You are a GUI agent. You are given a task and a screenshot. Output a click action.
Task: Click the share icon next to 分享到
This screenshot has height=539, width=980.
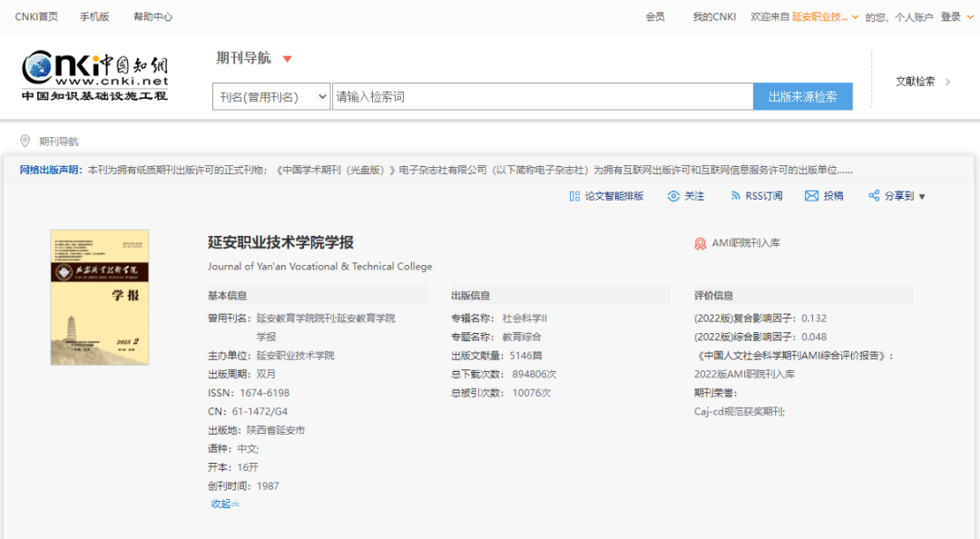pyautogui.click(x=874, y=196)
